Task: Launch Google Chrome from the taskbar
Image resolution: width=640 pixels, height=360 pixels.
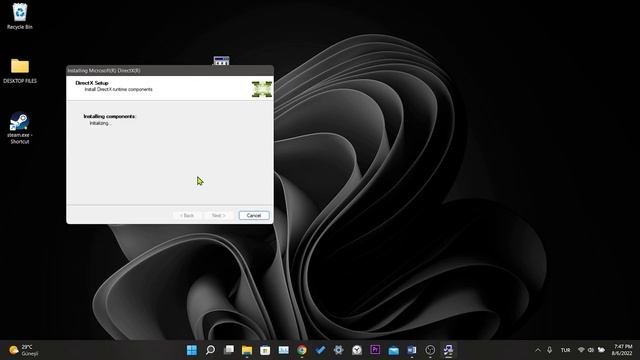Action: 302,350
